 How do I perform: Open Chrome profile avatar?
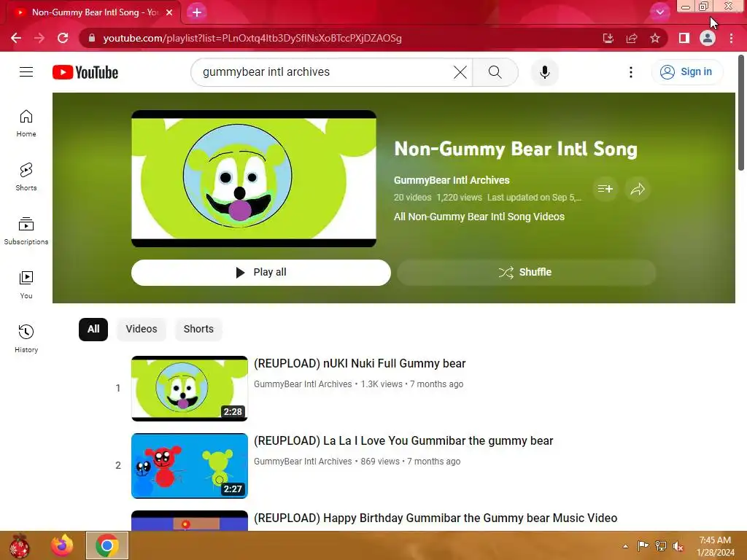tap(708, 38)
